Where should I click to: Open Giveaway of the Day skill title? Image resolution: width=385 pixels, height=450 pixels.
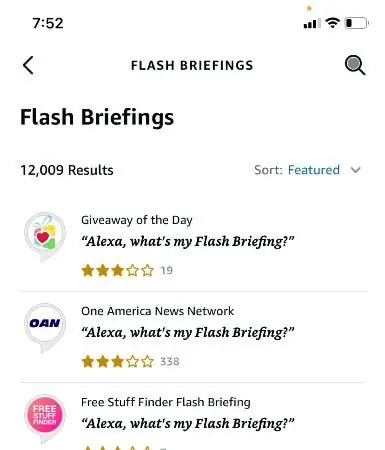[137, 220]
